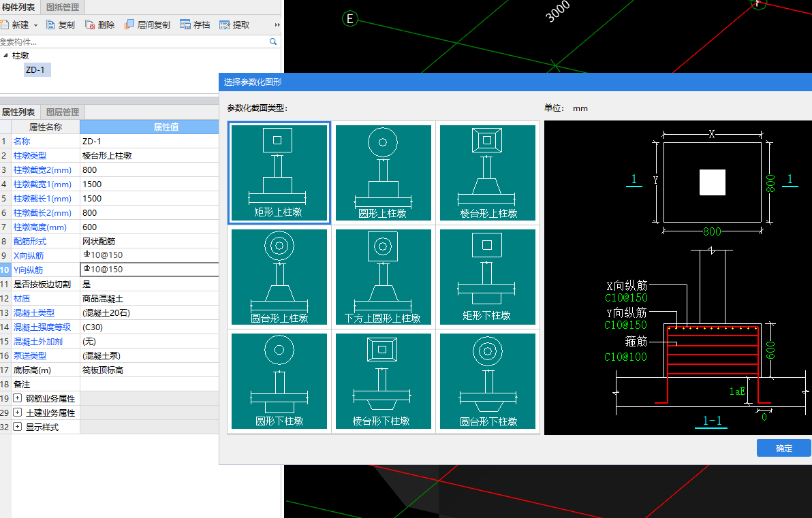Viewport: 812px width, 518px height.
Task: Select 圆台形上柱墩 section type thumbnail
Action: point(279,277)
